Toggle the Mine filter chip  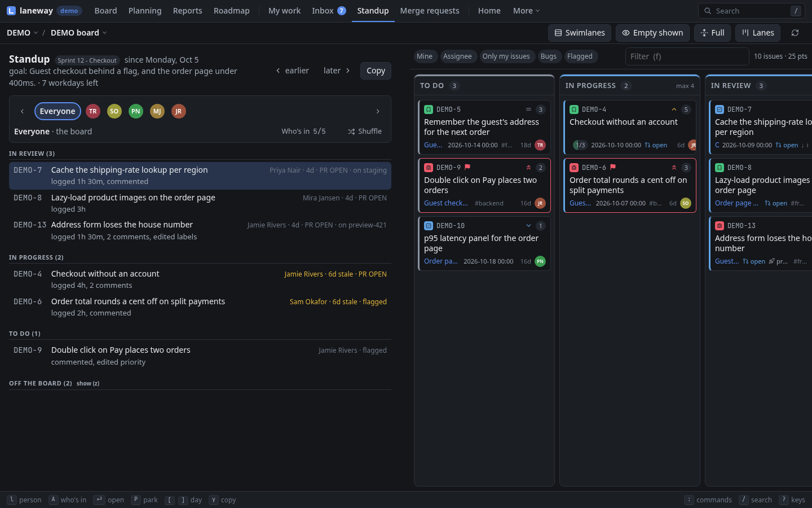coord(425,56)
